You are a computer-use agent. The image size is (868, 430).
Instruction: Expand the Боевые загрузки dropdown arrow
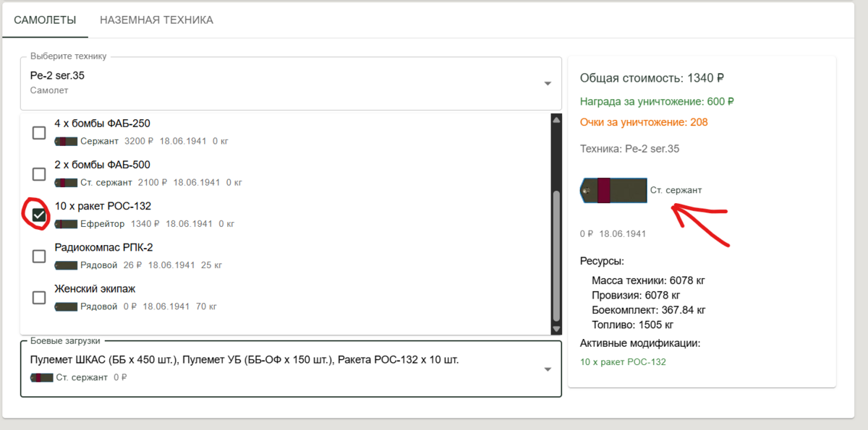tap(548, 369)
